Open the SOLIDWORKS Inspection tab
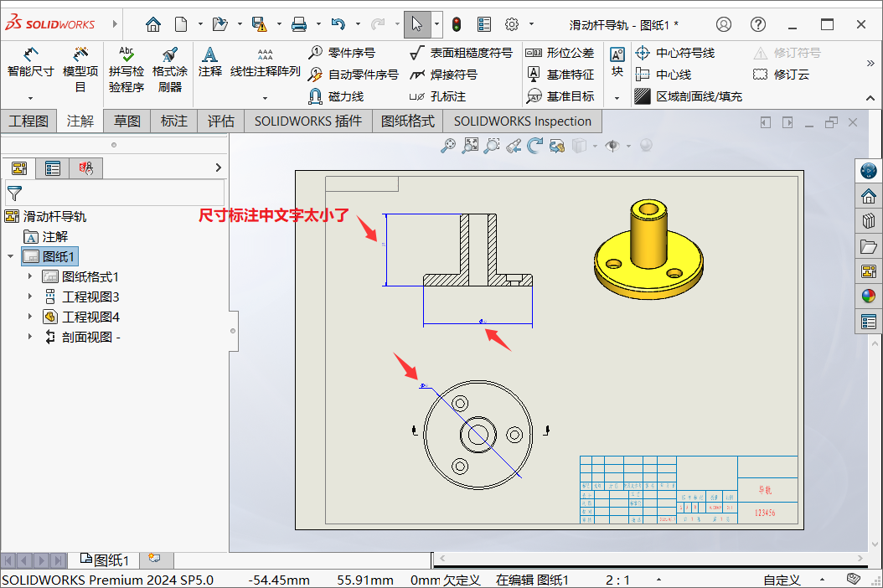 (523, 121)
